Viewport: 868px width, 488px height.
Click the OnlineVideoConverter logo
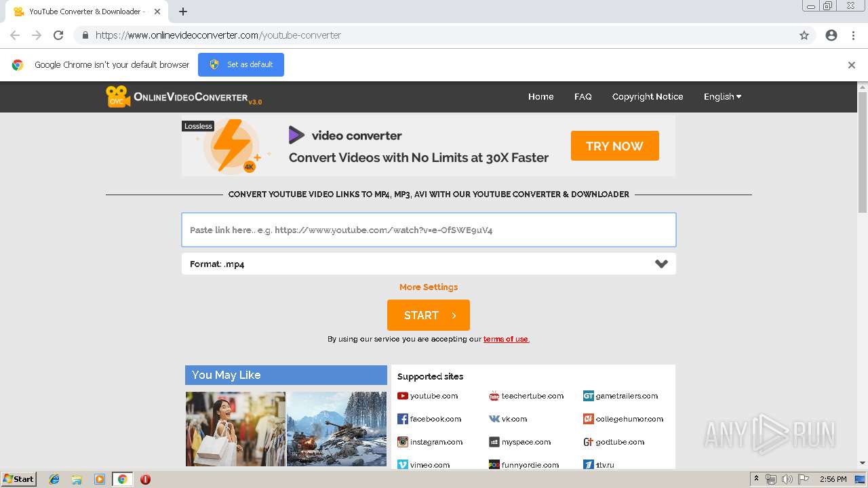(x=184, y=97)
